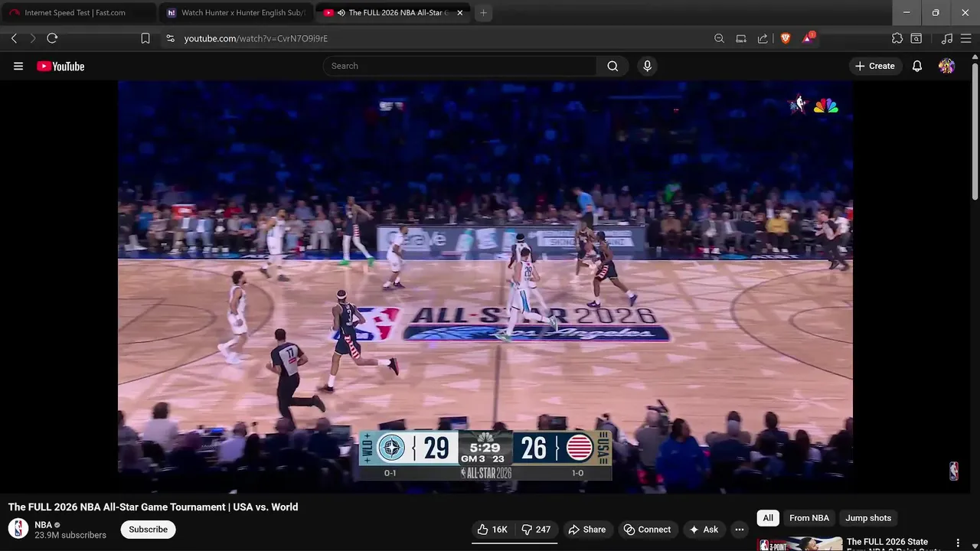Viewport: 980px width, 551px height.
Task: Open a new browser tab
Action: 483,12
